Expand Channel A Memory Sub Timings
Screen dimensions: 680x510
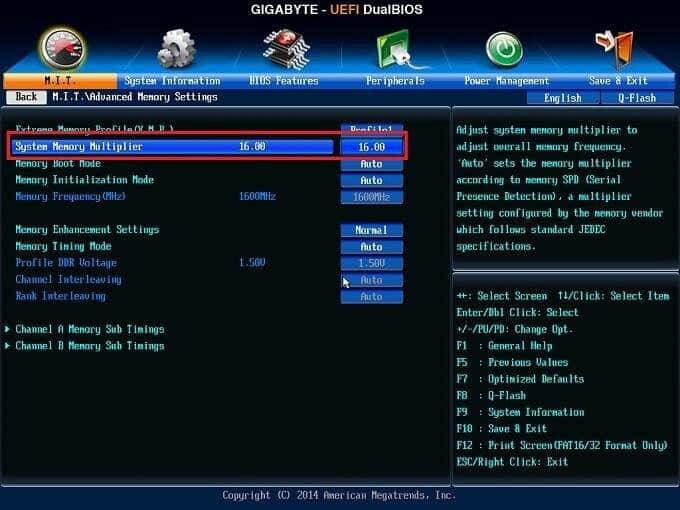click(90, 329)
